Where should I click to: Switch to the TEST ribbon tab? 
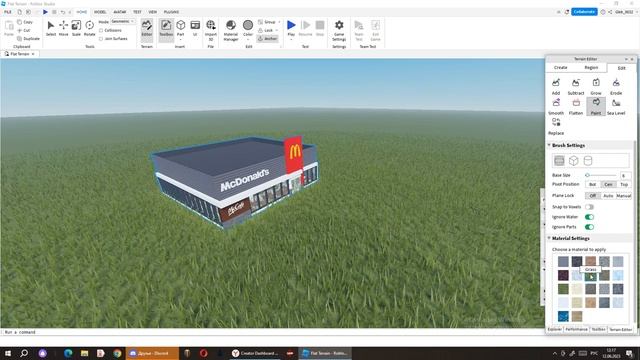click(x=137, y=12)
